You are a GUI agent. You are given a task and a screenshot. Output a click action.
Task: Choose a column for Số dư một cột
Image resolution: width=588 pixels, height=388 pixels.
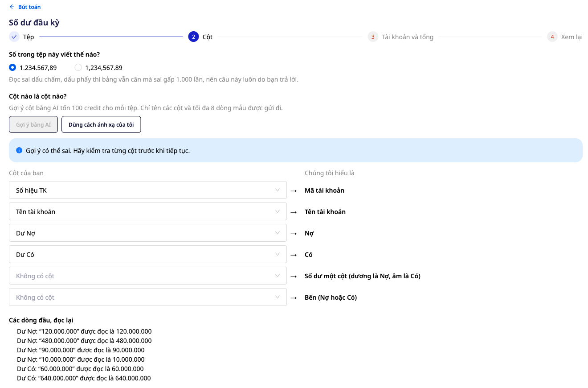pos(148,276)
